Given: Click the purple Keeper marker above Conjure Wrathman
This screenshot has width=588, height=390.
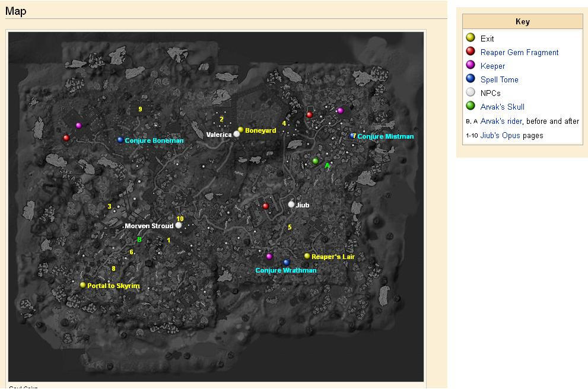Looking at the screenshot, I should 269,256.
